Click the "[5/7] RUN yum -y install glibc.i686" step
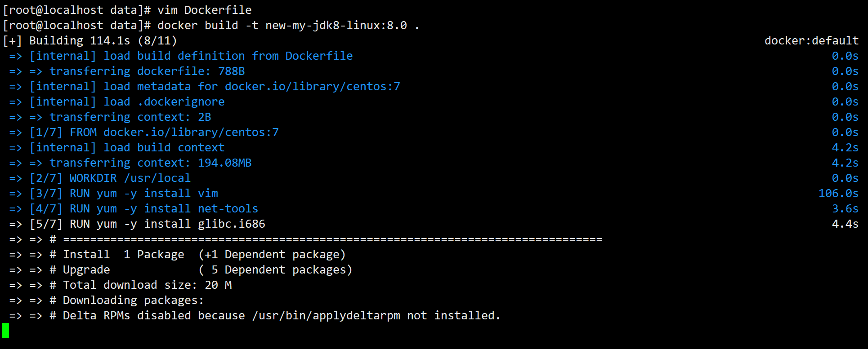Screen dimensions: 868x349 147,224
